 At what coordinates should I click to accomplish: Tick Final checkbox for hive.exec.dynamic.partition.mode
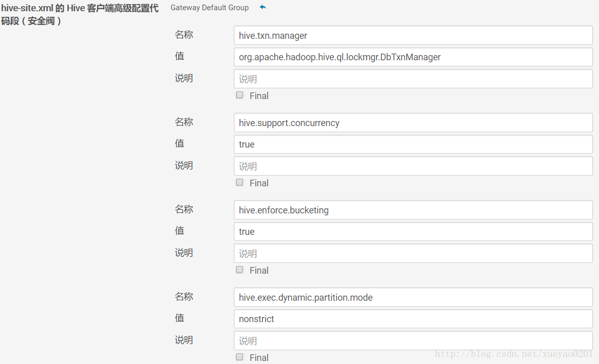pyautogui.click(x=239, y=357)
